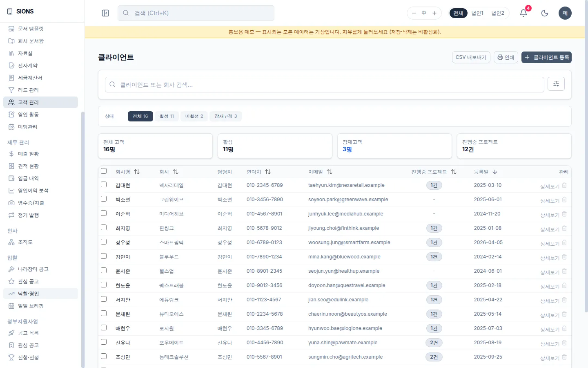This screenshot has width=588, height=368.
Task: Sort by 연락처 column
Action: click(258, 172)
